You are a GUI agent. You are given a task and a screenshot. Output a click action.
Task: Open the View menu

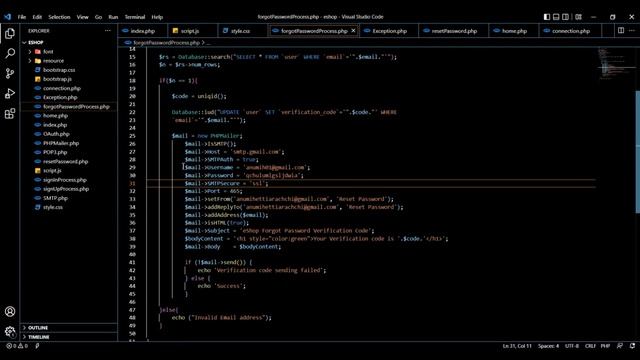coord(82,17)
